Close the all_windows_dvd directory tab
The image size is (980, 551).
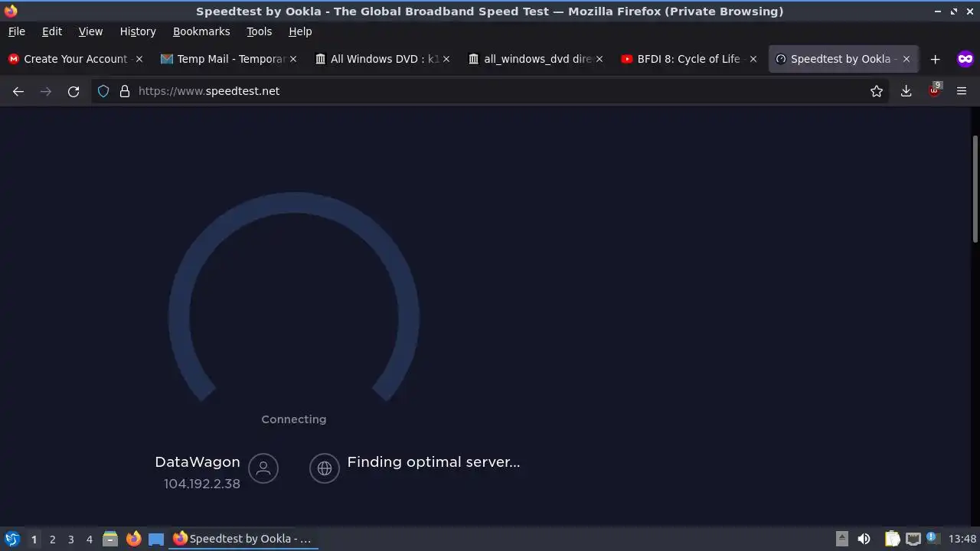pos(599,59)
